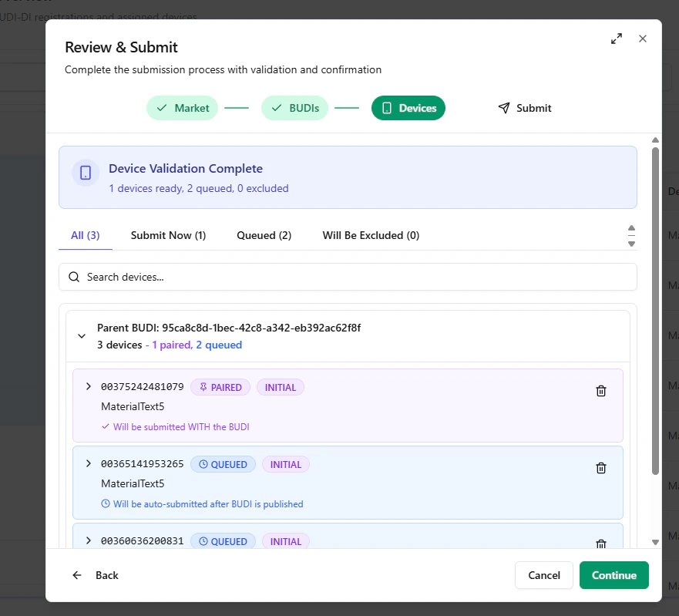Click the Back button
This screenshot has width=679, height=616.
(96, 575)
